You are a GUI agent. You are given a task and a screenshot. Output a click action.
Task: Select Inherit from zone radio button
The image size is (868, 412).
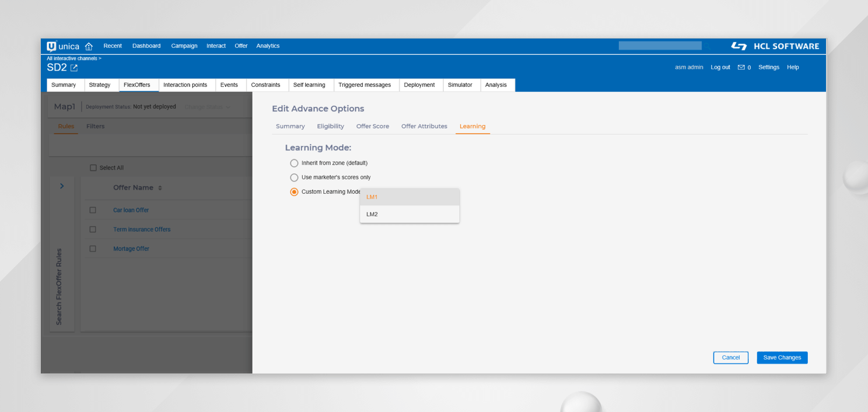point(294,163)
